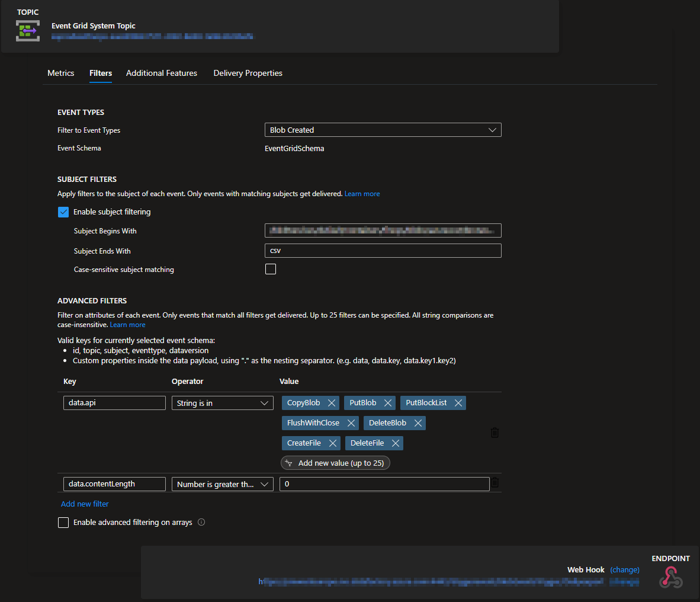Toggle Case-sensitive subject matching checkbox
This screenshot has width=700, height=602.
click(x=271, y=269)
